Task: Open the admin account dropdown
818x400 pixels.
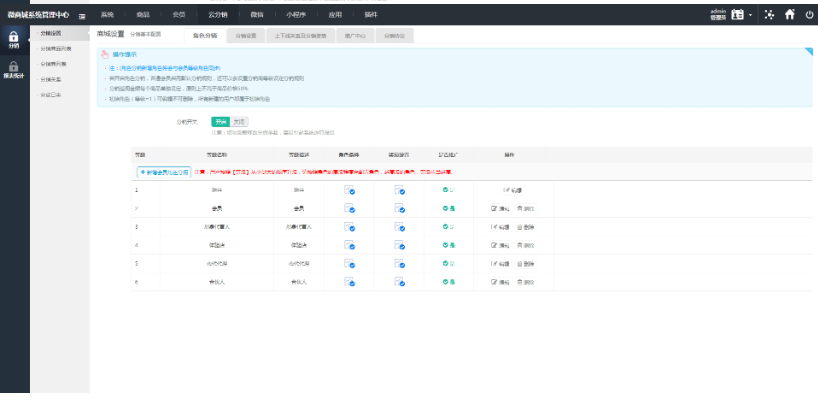Action: point(717,15)
